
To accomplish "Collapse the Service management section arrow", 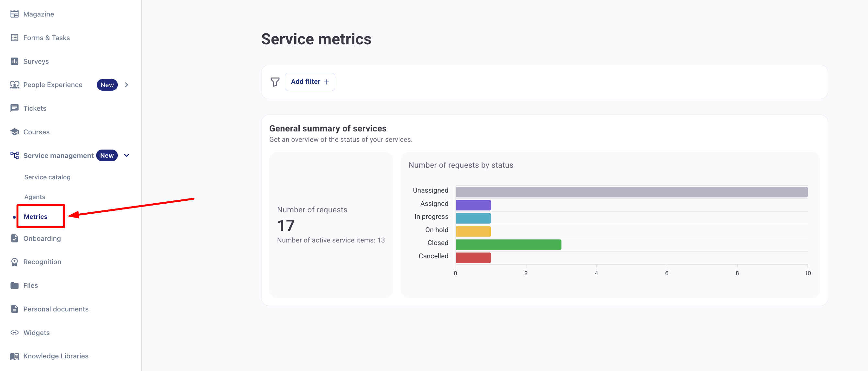I will 126,155.
